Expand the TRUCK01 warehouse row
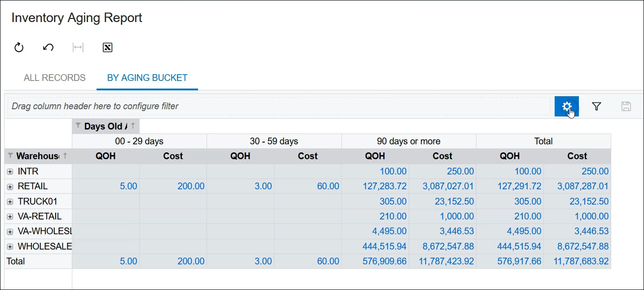Screen dimensions: 644x290 [10, 201]
